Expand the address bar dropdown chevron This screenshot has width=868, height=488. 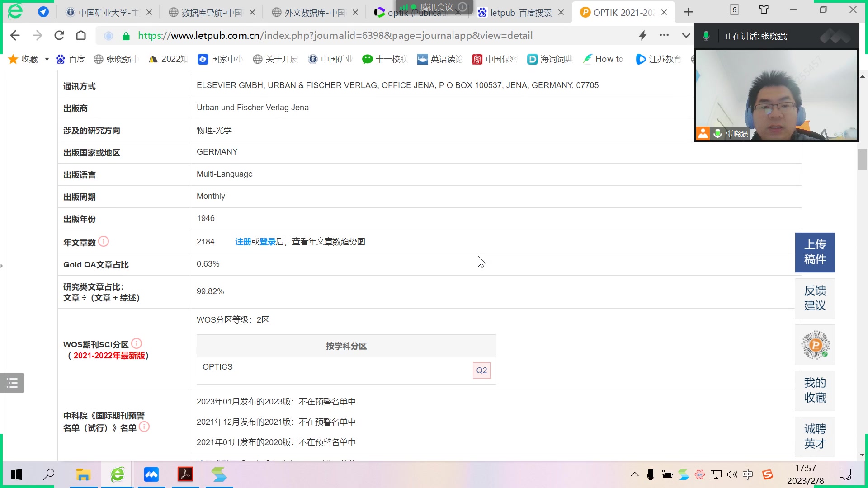(x=686, y=35)
